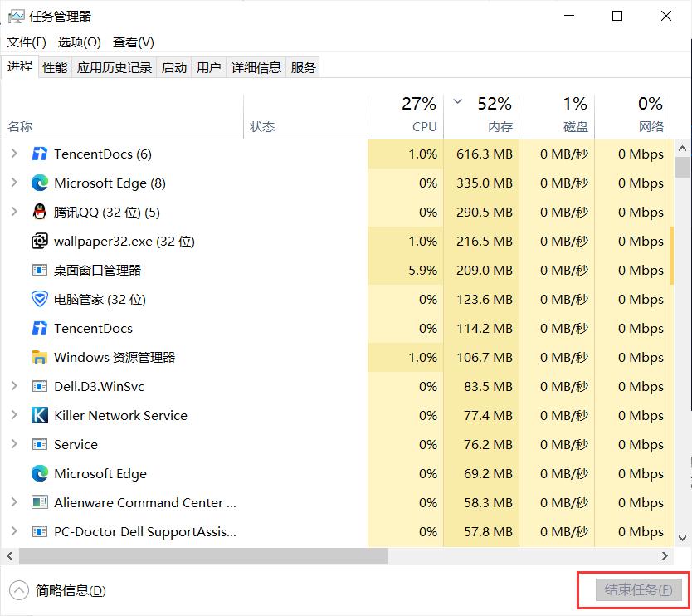Select the Windows 资源管理器 folder icon
Image resolution: width=692 pixels, height=616 pixels.
pos(40,357)
